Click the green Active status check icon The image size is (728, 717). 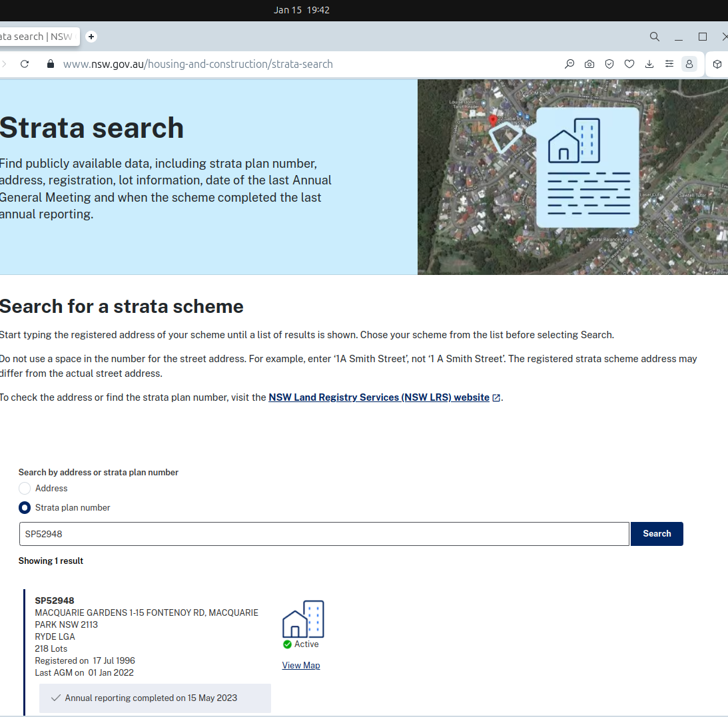pos(287,644)
